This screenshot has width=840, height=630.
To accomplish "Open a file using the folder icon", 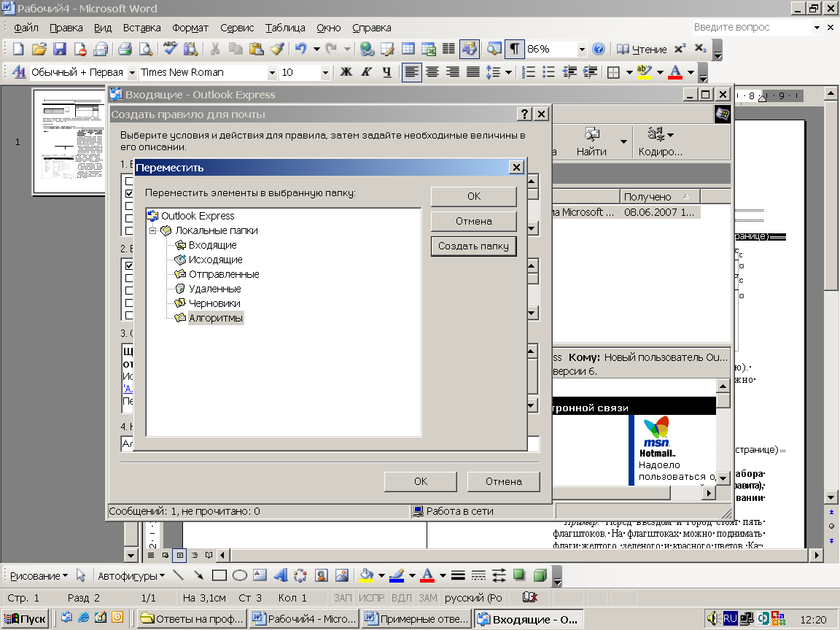I will tap(39, 50).
